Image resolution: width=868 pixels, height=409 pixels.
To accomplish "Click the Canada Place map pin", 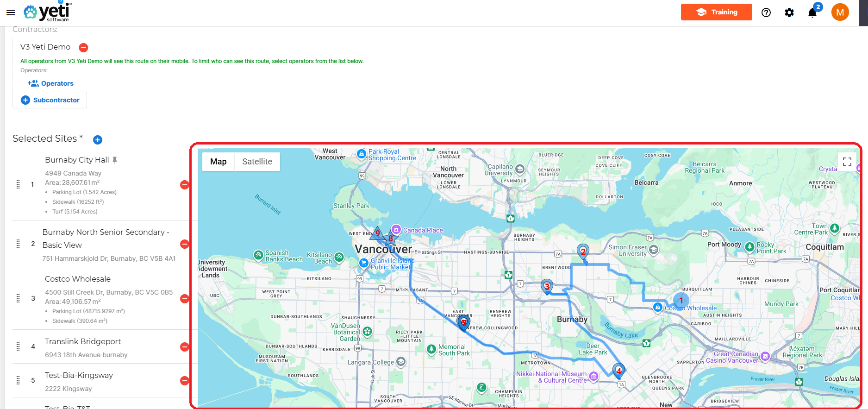I will point(396,229).
